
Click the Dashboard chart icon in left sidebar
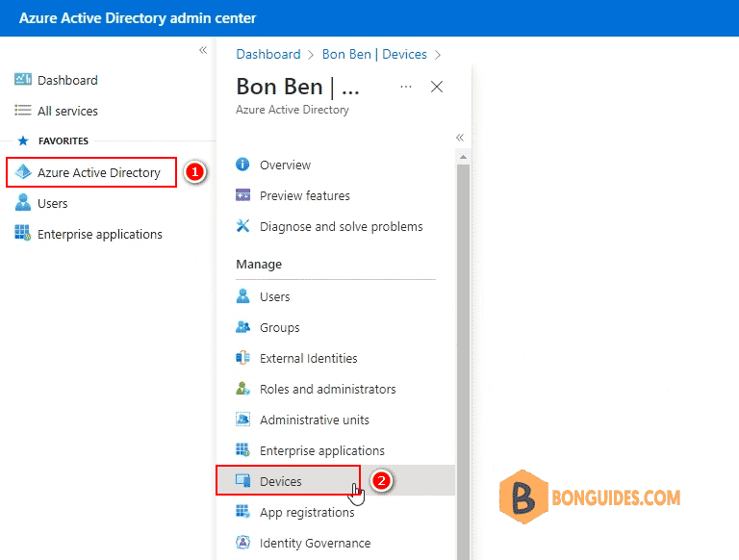[23, 79]
